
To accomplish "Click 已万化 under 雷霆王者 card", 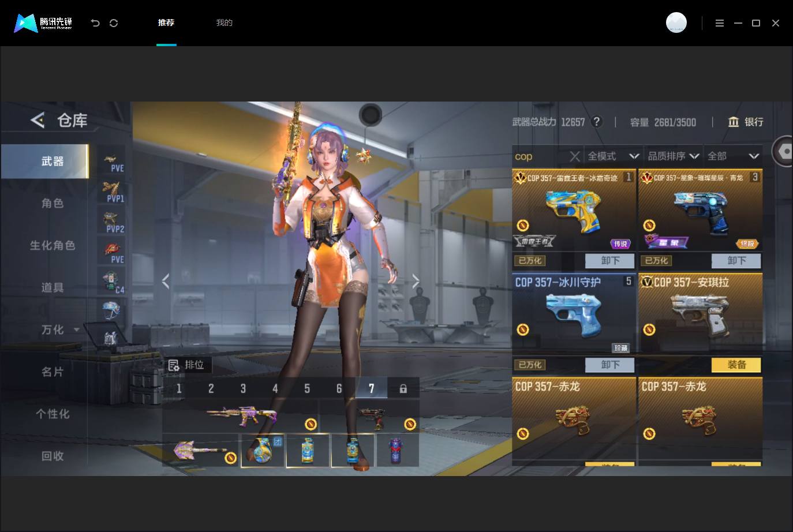I will [x=530, y=261].
